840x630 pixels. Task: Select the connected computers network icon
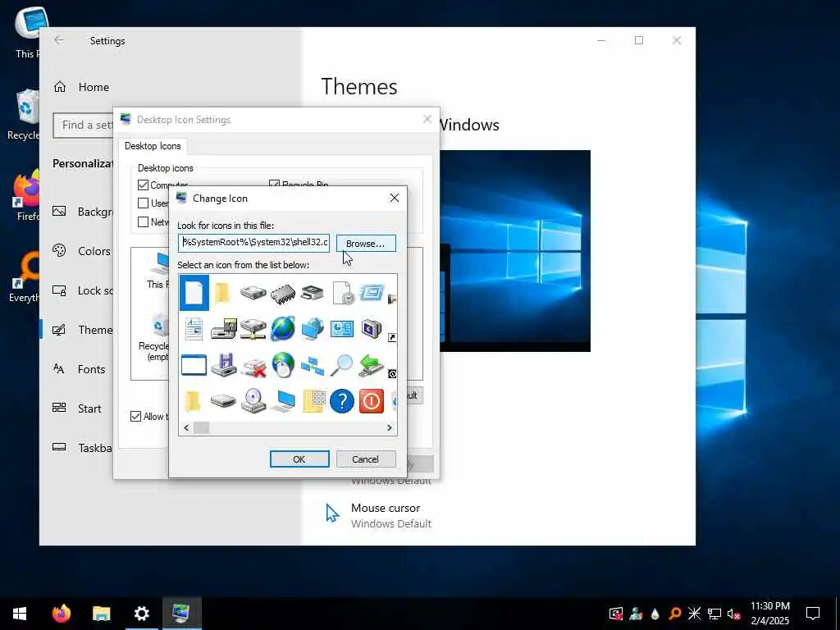313,365
